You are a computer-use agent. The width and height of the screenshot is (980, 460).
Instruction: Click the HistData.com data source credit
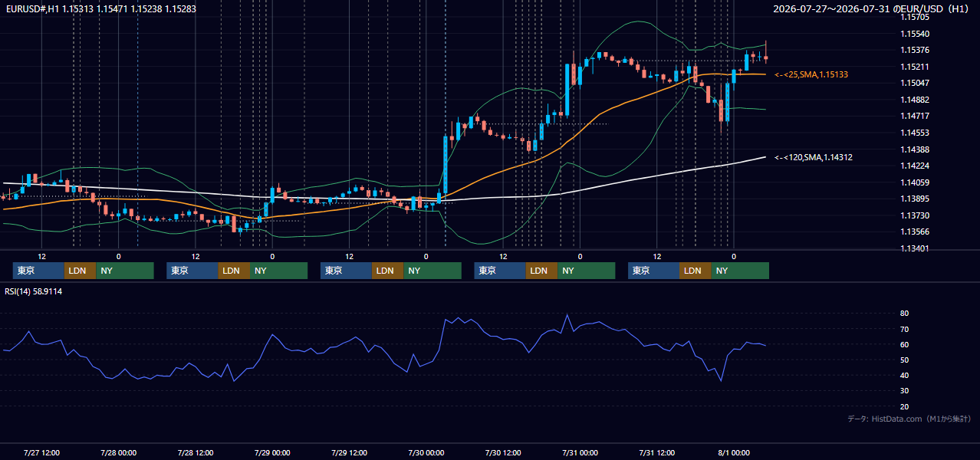click(909, 419)
